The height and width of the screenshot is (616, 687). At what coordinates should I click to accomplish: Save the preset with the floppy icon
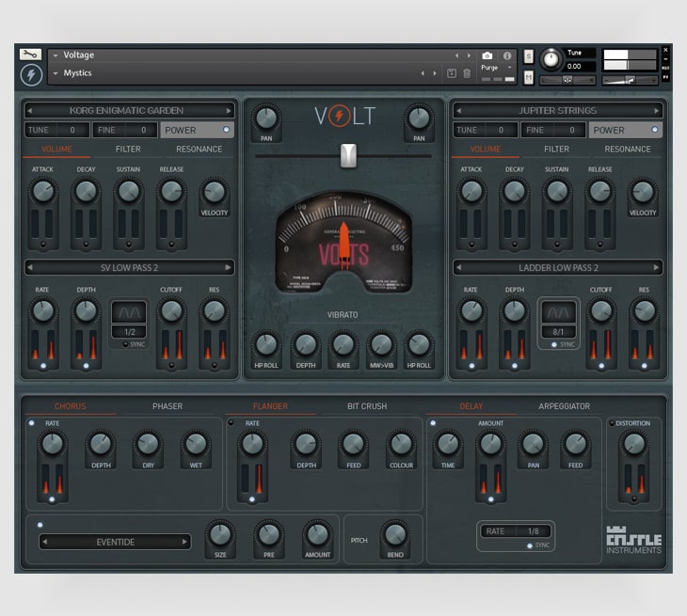point(452,73)
